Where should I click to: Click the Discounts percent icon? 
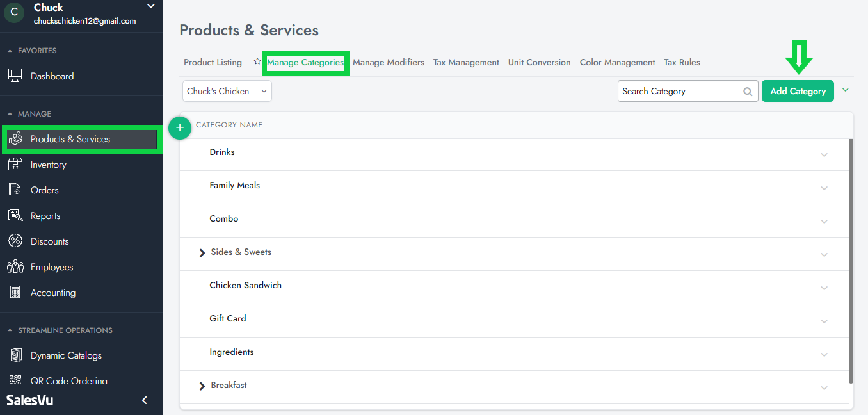[x=15, y=241]
